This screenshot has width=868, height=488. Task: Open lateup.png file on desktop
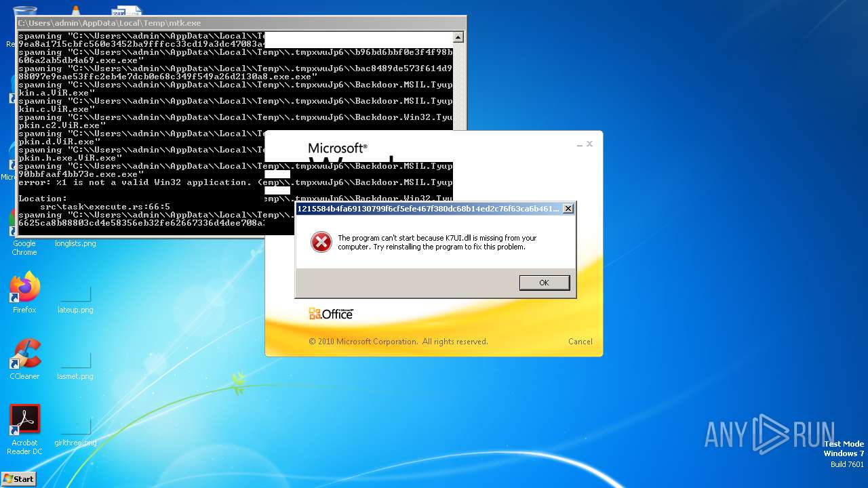[75, 298]
